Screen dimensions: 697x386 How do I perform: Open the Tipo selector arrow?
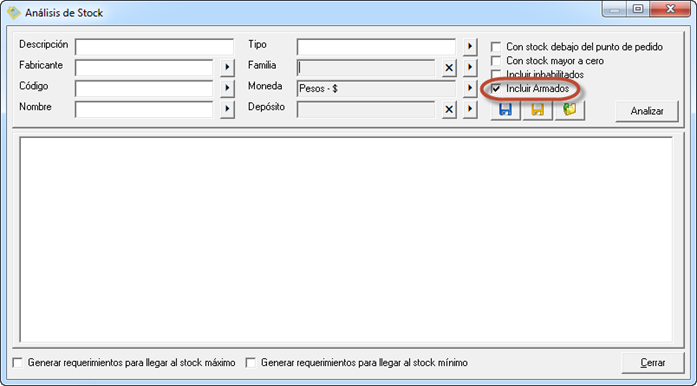tap(470, 46)
